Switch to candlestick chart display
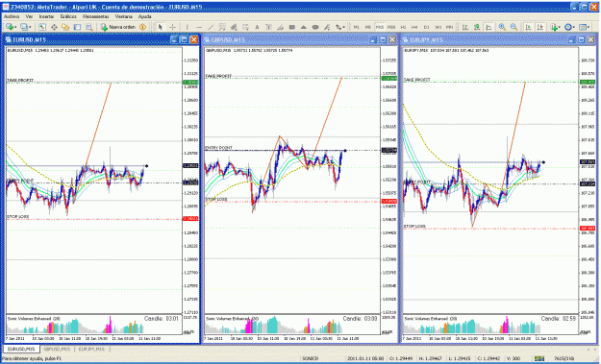The image size is (601, 364). point(476,27)
